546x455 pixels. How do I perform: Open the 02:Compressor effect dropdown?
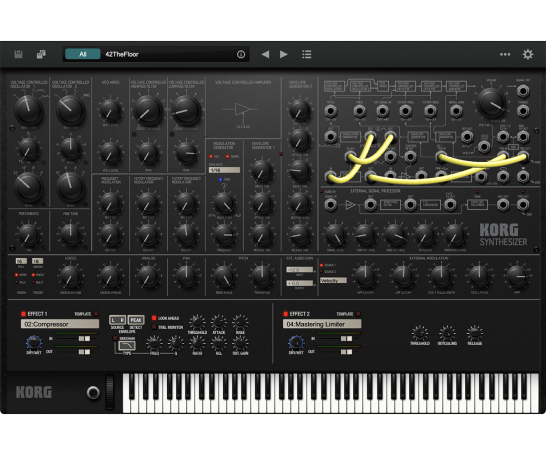click(x=60, y=324)
